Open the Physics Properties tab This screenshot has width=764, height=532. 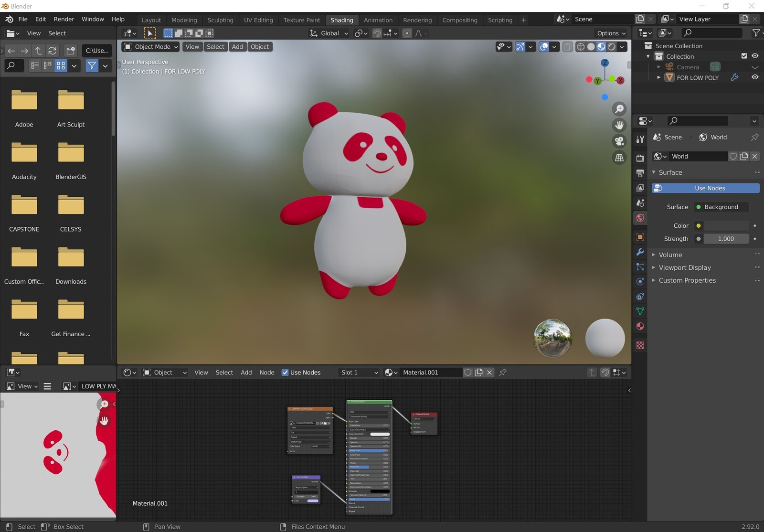640,281
